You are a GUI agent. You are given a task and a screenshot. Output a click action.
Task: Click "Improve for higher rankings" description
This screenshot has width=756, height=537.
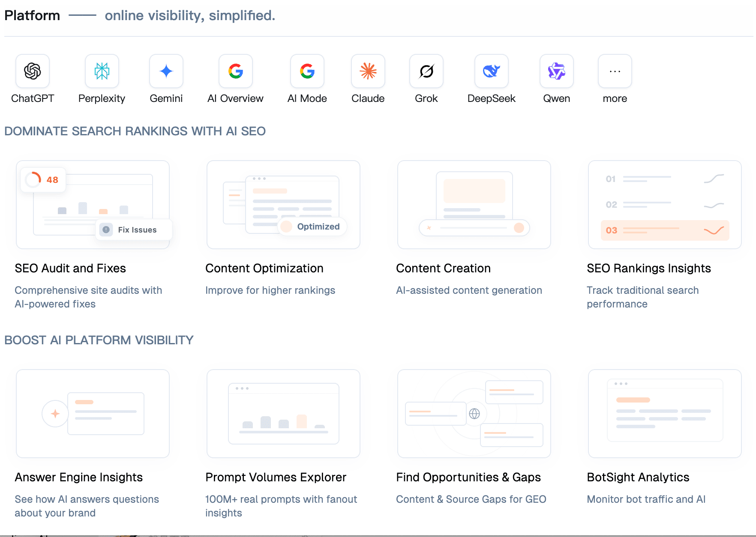[x=270, y=290]
